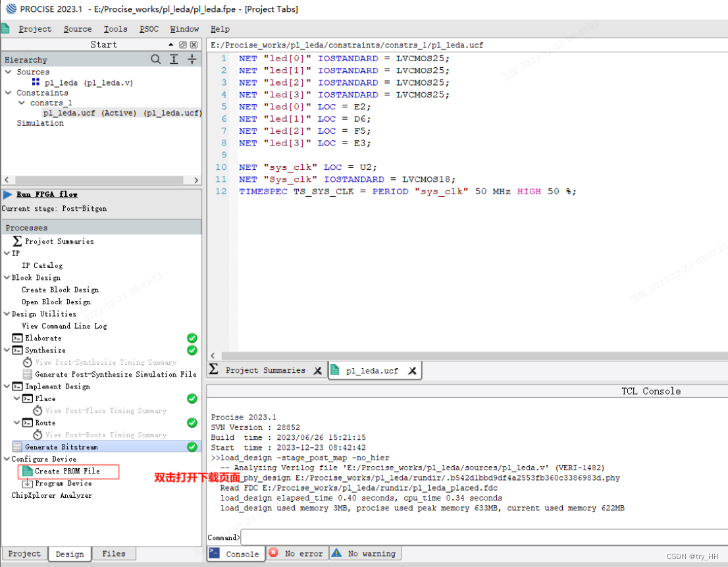Select IP Catalog in Processes
Screen dimensions: 728x567
(x=41, y=265)
